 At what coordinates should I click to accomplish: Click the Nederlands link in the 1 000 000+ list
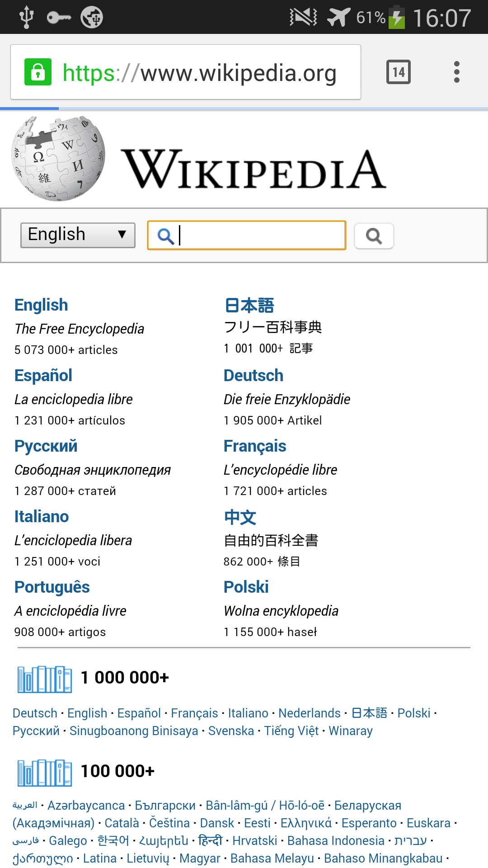[309, 713]
